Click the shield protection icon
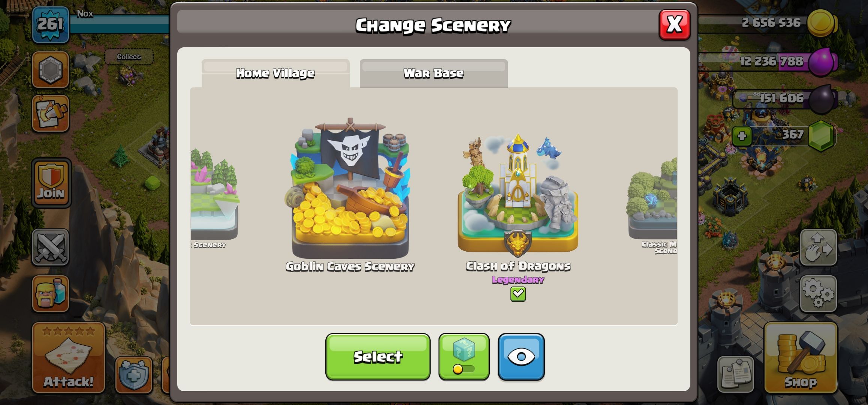 coord(134,375)
